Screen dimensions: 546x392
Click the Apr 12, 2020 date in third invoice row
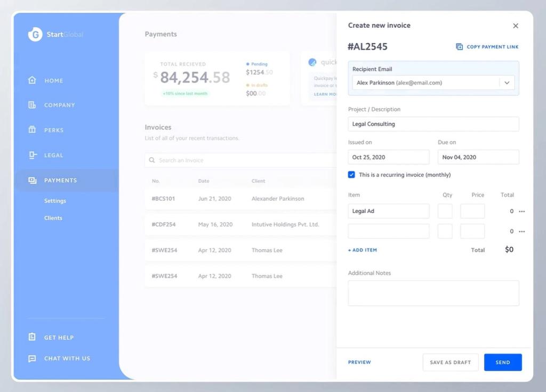214,250
